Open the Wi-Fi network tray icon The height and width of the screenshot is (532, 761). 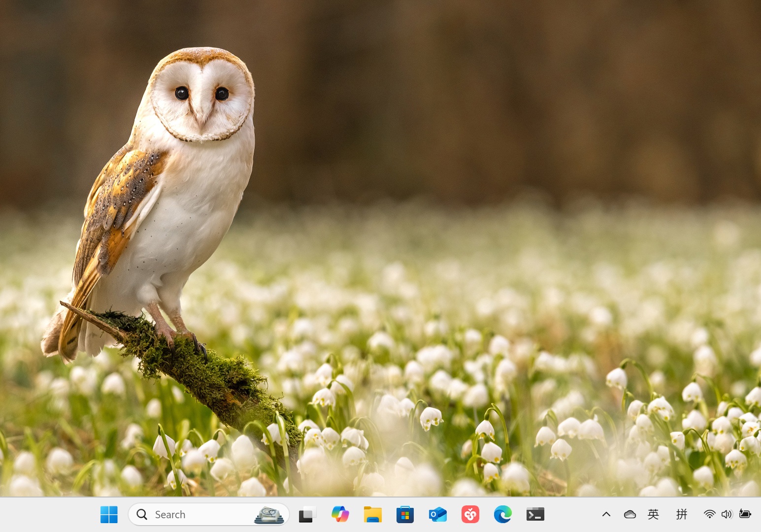pyautogui.click(x=709, y=514)
